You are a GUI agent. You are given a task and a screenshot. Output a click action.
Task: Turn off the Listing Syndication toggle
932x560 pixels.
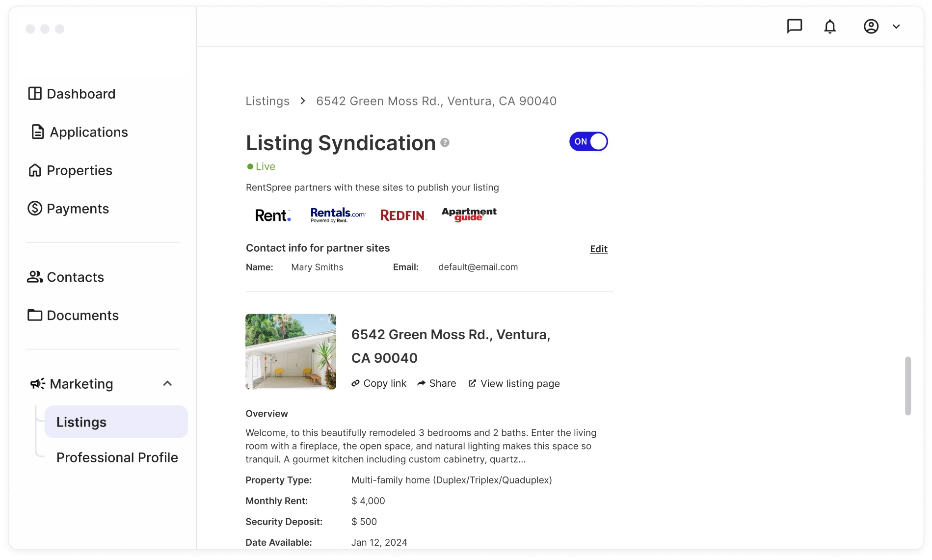(x=588, y=141)
